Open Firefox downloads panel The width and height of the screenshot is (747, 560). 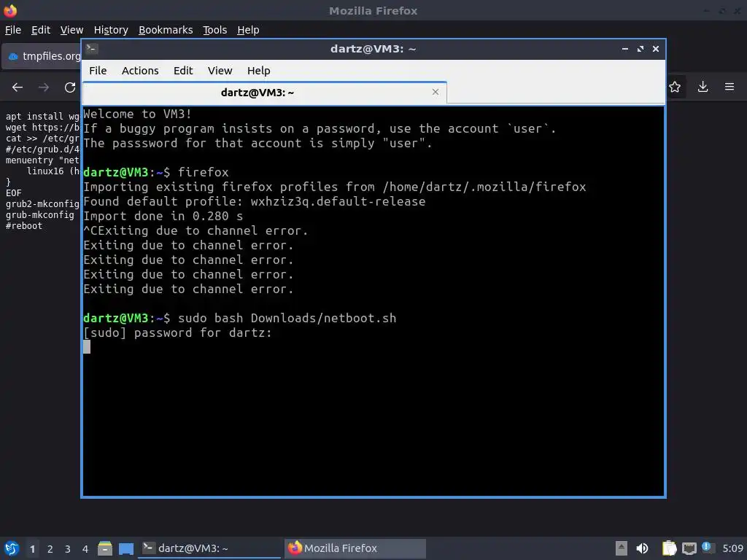coord(703,87)
